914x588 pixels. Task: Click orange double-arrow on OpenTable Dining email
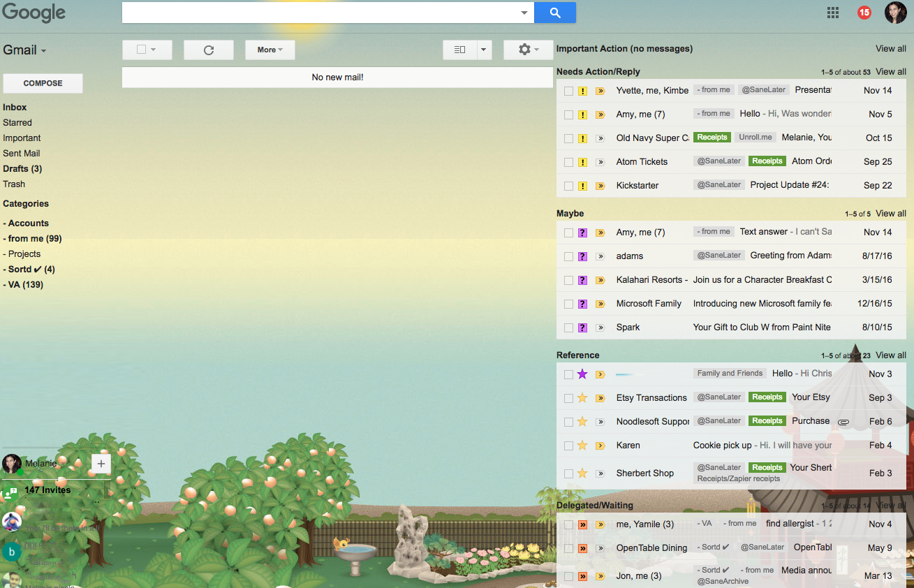pos(582,548)
